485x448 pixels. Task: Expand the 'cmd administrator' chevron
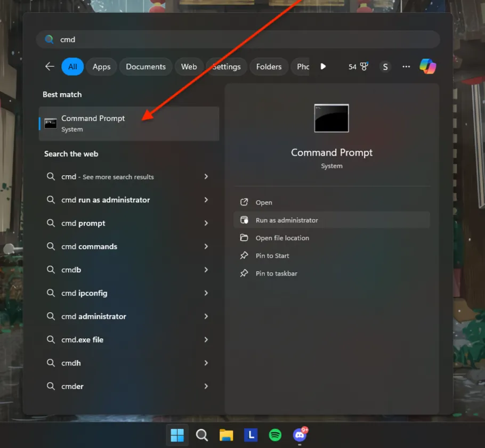[x=206, y=316]
